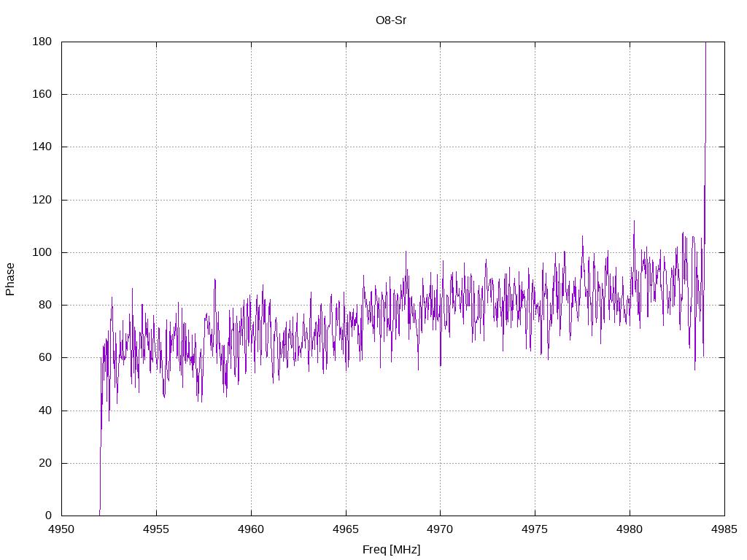This screenshot has width=747, height=560.
Task: Click the "Phase" y-axis label
Action: (10, 279)
